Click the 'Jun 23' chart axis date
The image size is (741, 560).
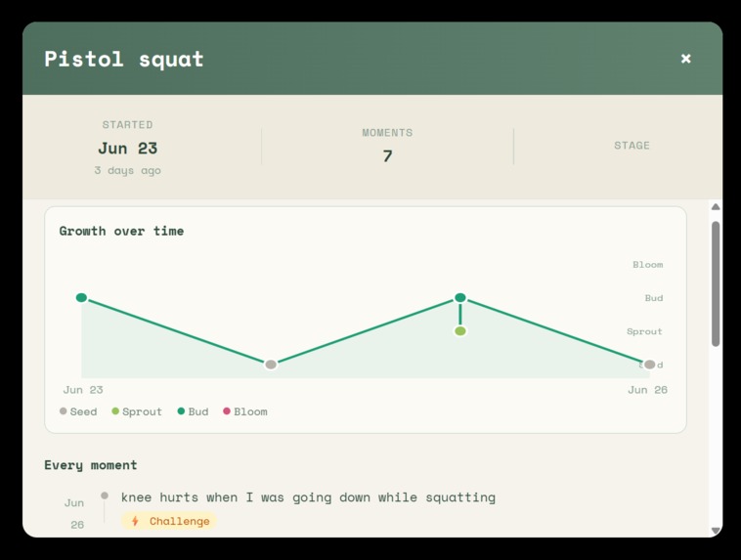pos(83,390)
